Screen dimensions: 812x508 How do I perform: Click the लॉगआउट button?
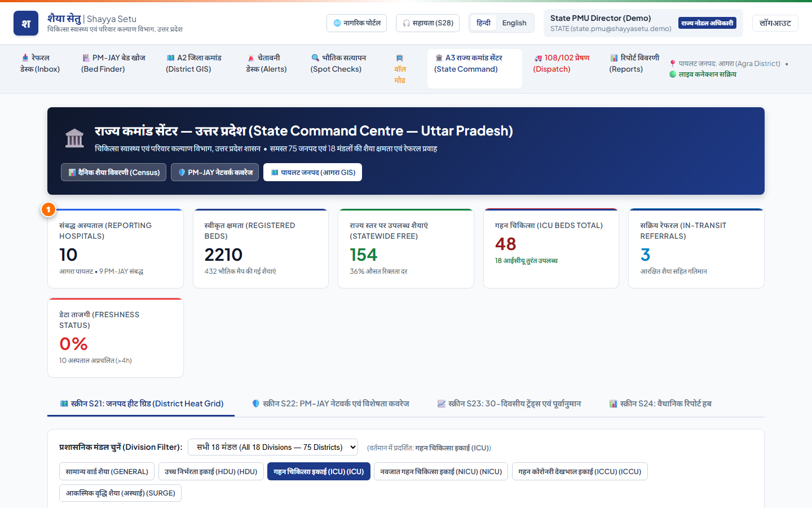click(775, 23)
